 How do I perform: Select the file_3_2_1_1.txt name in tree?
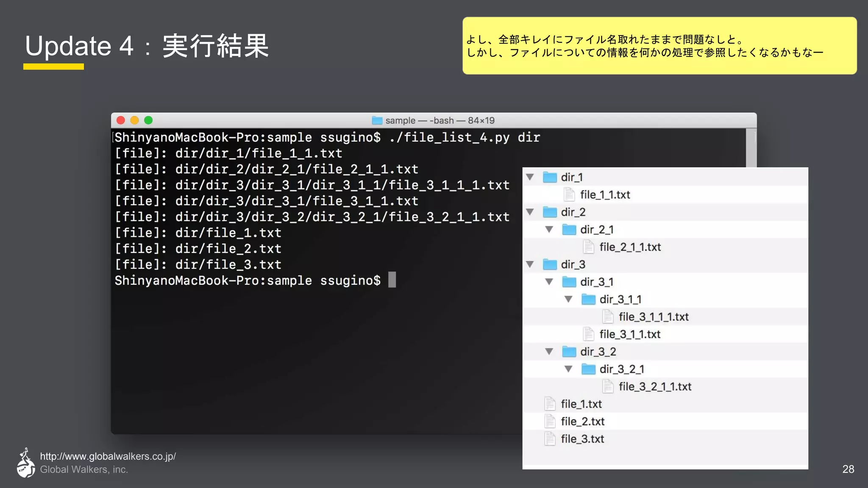pyautogui.click(x=655, y=386)
